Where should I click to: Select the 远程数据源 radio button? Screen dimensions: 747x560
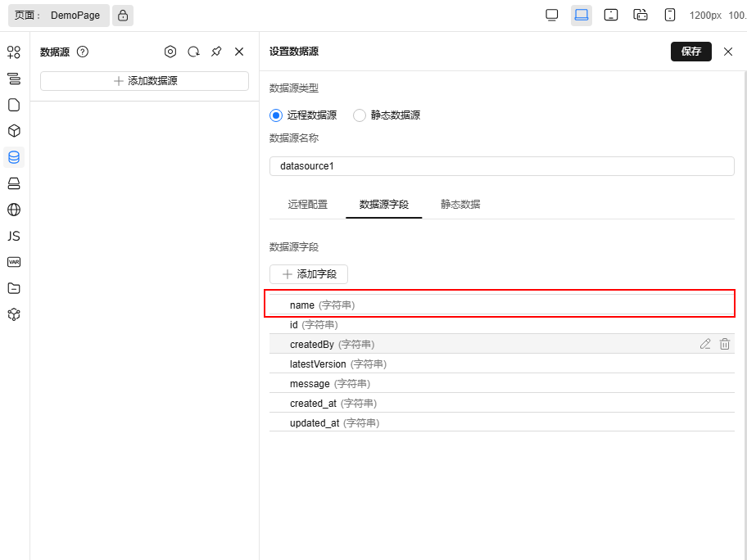pyautogui.click(x=275, y=115)
